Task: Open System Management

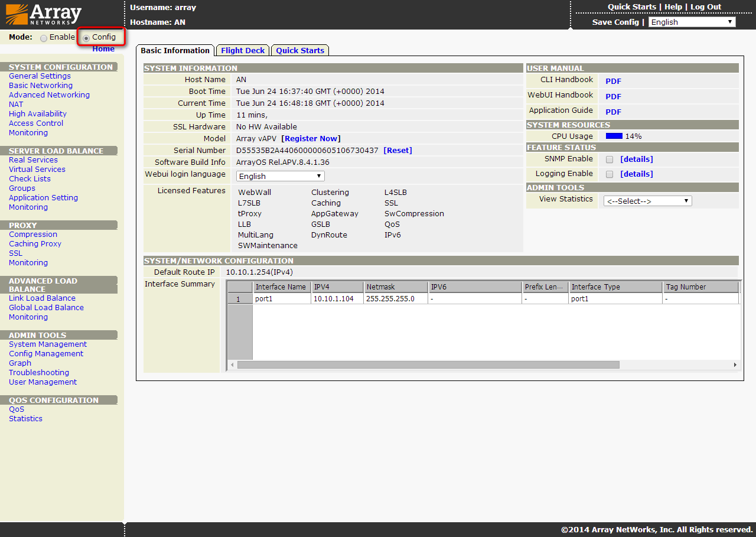Action: pyautogui.click(x=48, y=344)
